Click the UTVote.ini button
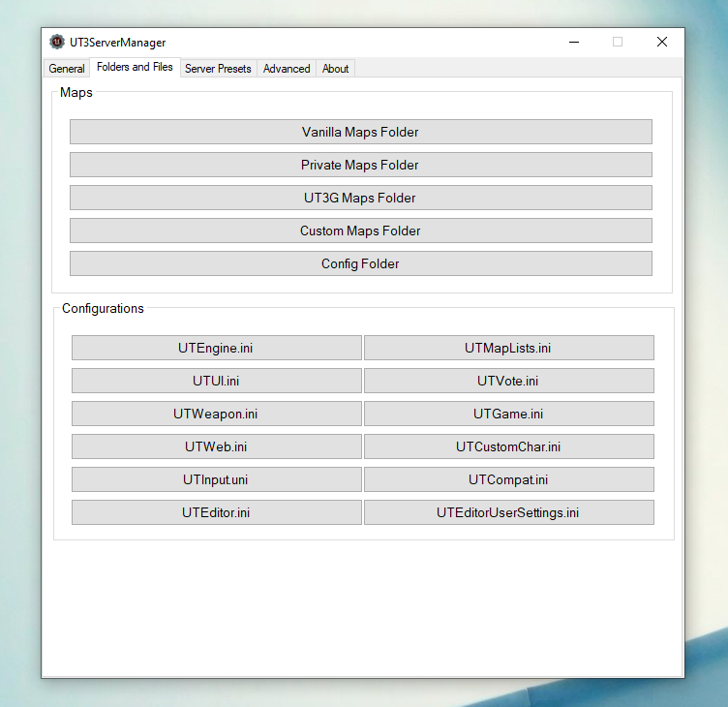This screenshot has height=707, width=728. coord(509,381)
